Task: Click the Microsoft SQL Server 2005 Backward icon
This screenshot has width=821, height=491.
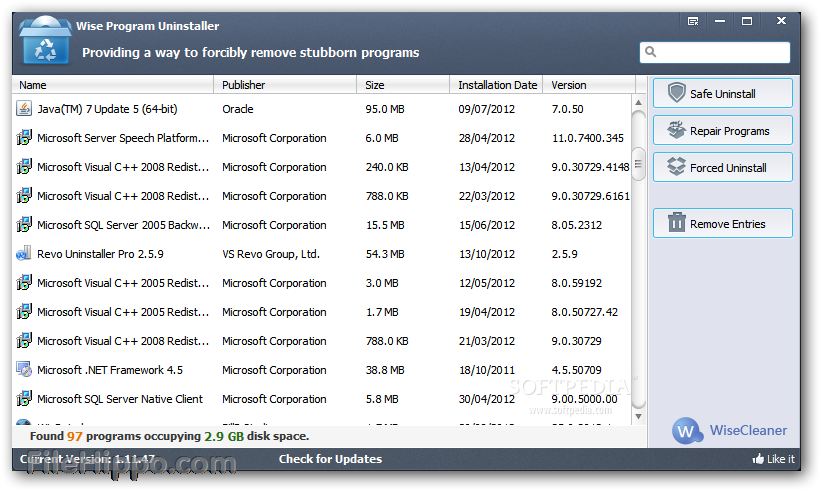Action: [x=24, y=225]
